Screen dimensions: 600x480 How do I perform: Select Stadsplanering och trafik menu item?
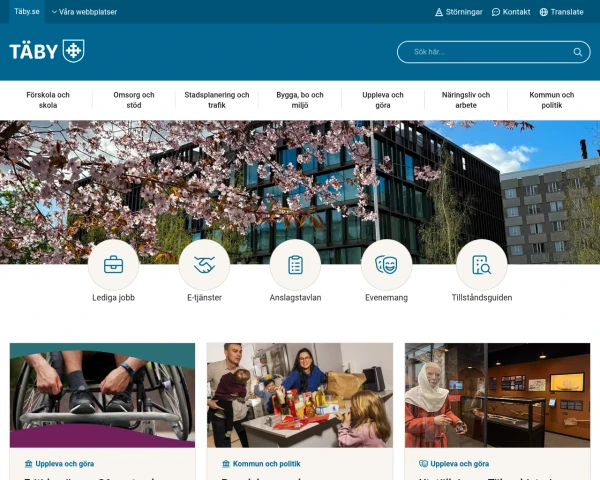click(x=217, y=100)
